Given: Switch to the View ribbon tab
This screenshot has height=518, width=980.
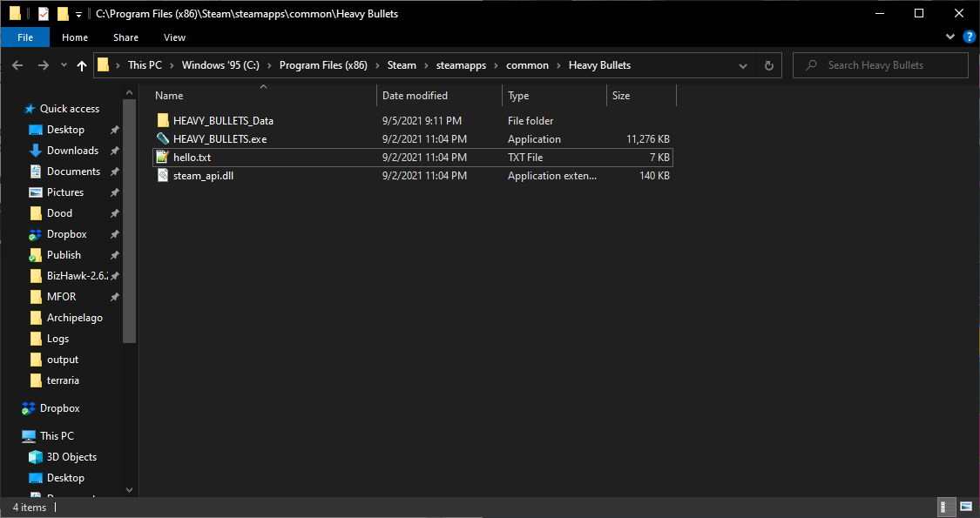Looking at the screenshot, I should coord(174,37).
